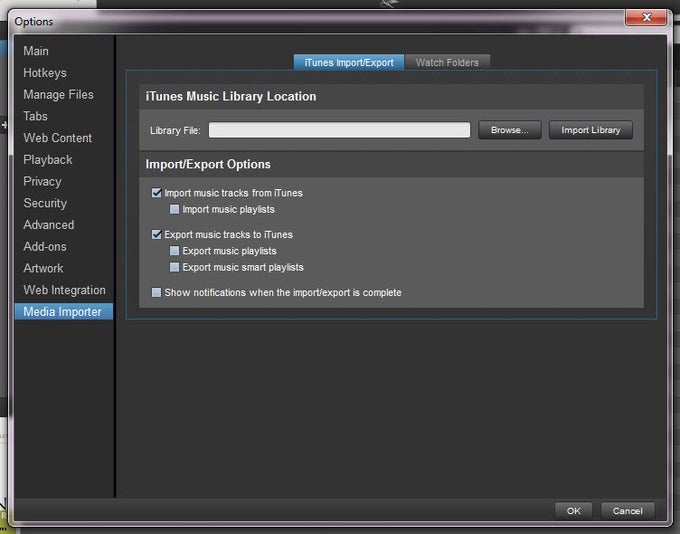Image resolution: width=680 pixels, height=534 pixels.
Task: Open the Tabs options page
Action: pyautogui.click(x=35, y=116)
